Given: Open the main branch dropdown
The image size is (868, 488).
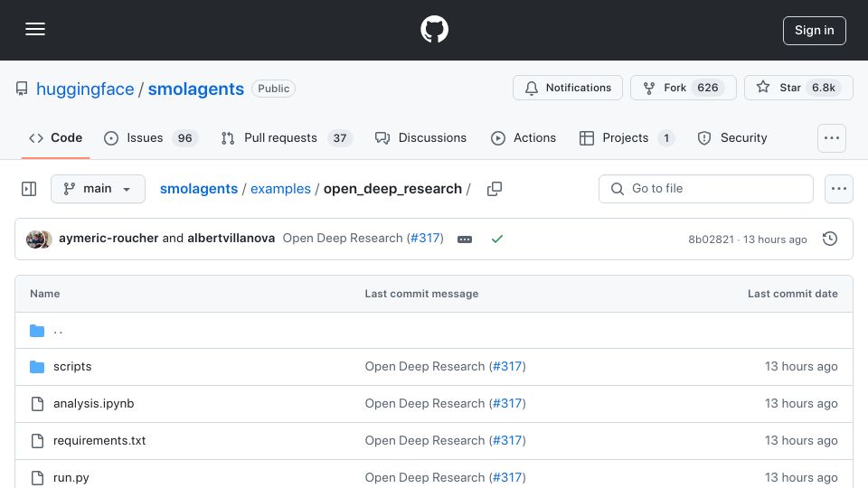Looking at the screenshot, I should (x=98, y=189).
